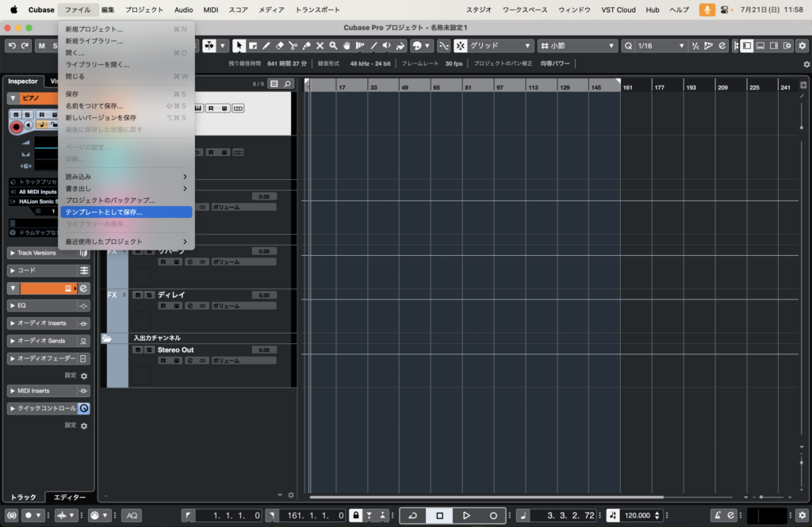Expand the EQ inspector section
Viewport: 812px width, 527px height.
pyautogui.click(x=12, y=305)
